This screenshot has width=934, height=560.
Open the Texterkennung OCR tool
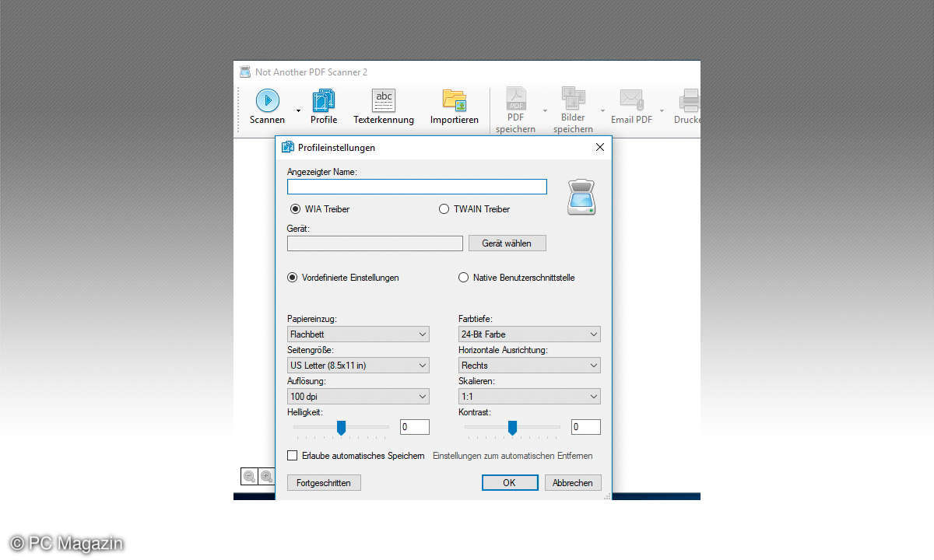point(384,100)
